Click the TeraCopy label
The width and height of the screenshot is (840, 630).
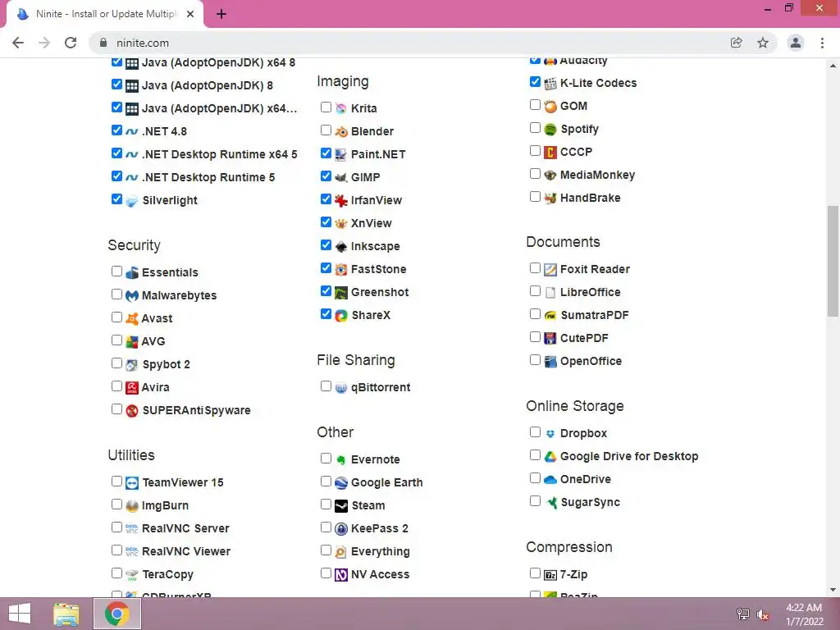pyautogui.click(x=167, y=575)
